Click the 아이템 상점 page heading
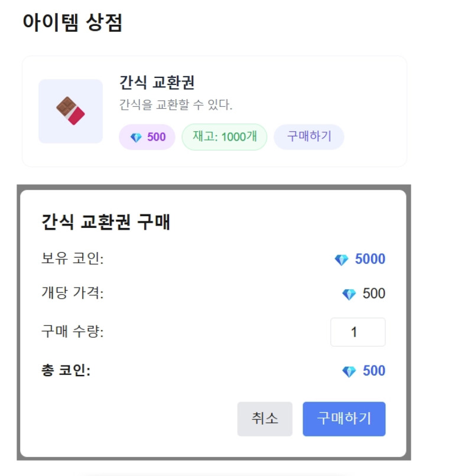The image size is (455, 476). click(73, 22)
